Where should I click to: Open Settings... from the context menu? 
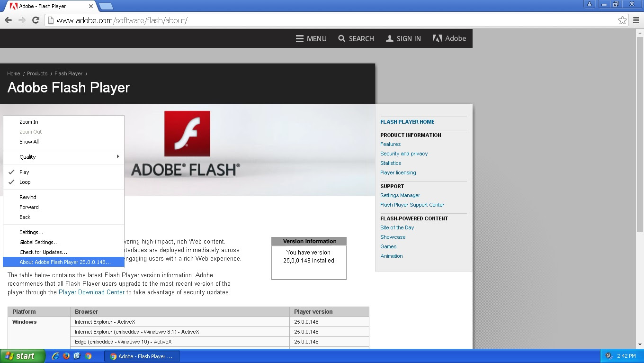[x=63, y=232]
